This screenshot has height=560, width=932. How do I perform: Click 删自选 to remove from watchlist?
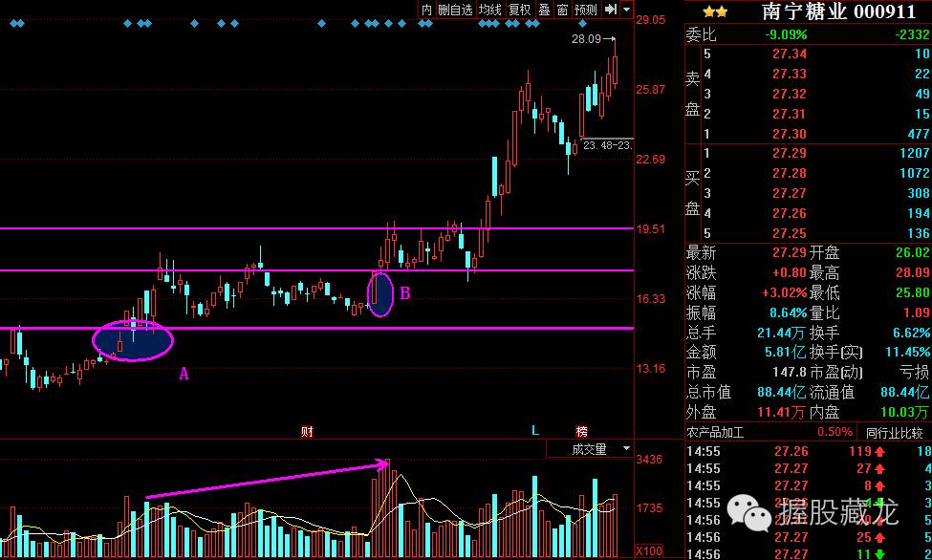pyautogui.click(x=455, y=10)
